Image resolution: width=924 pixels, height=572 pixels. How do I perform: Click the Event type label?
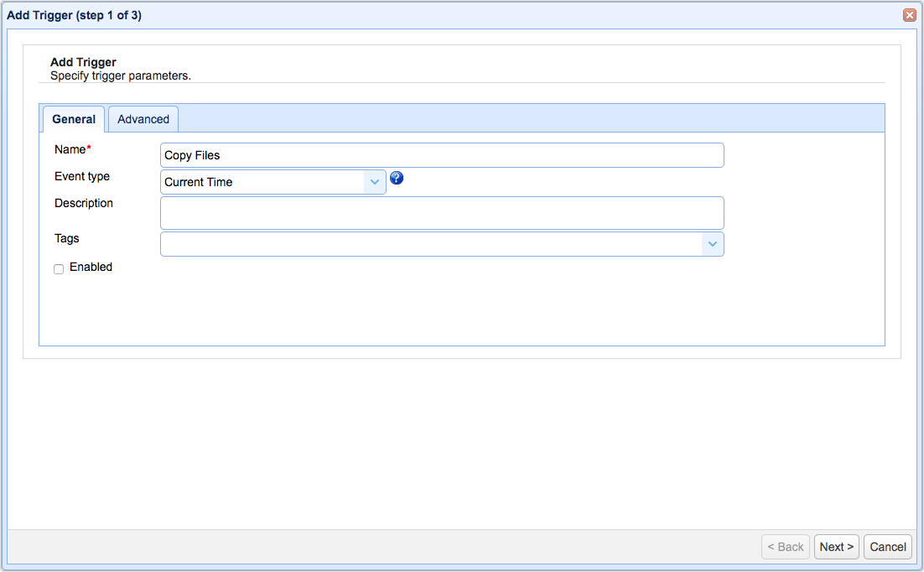coord(82,176)
